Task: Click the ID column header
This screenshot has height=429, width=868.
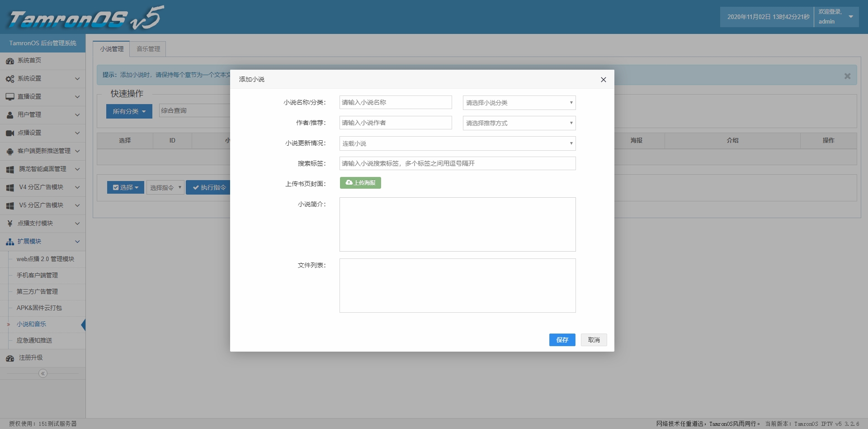Action: (x=172, y=141)
